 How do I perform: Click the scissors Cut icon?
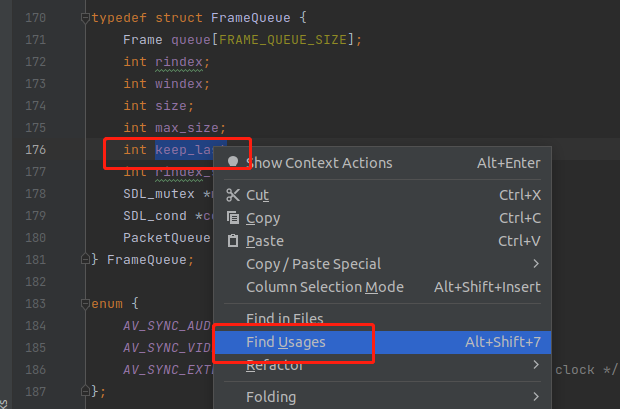coord(233,195)
